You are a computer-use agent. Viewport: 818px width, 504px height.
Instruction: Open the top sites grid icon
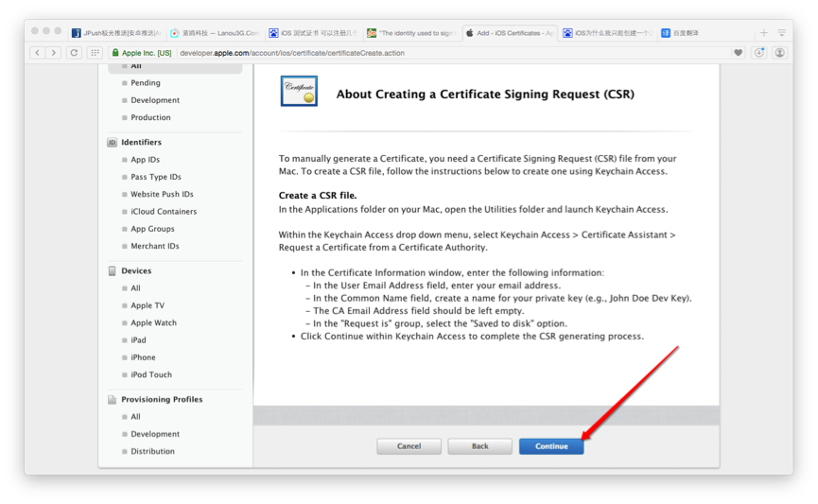(x=95, y=53)
